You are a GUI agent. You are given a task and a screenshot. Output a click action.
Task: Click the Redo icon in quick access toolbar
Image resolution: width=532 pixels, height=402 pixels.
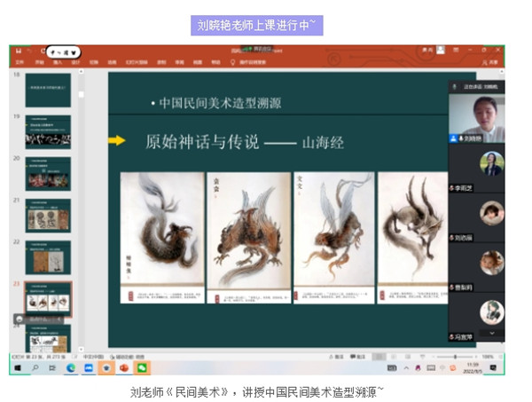click(43, 51)
